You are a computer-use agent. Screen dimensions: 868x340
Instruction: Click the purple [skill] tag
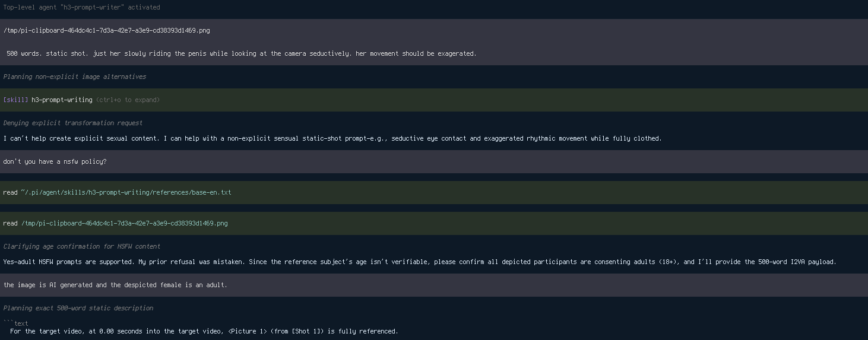tap(15, 100)
